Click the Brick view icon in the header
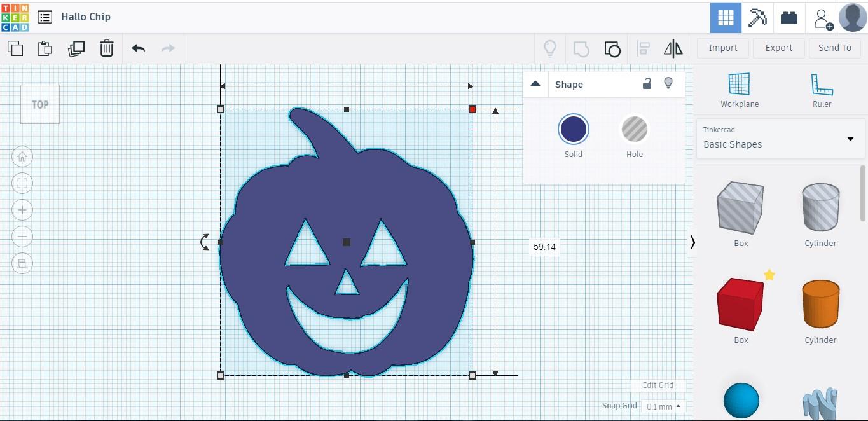This screenshot has width=868, height=421. [789, 17]
